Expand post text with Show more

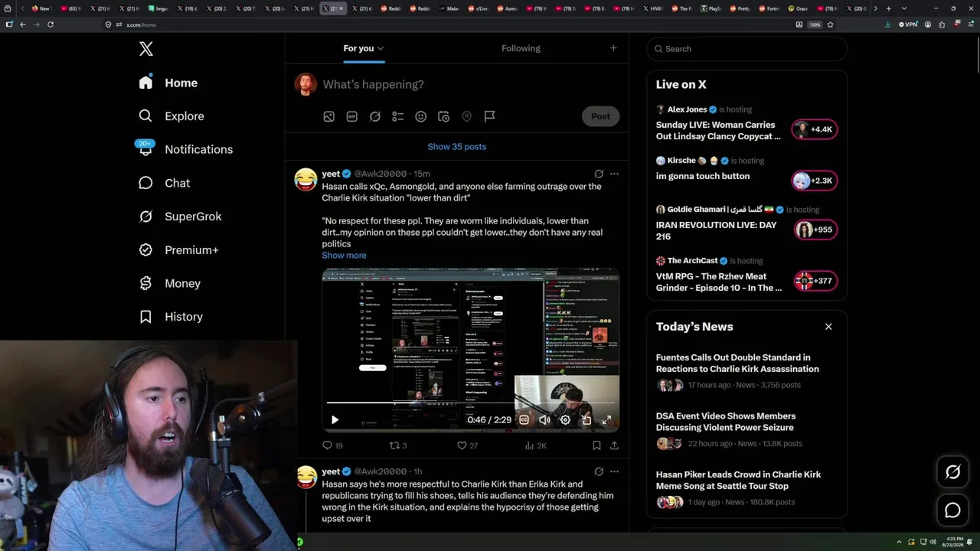pyautogui.click(x=344, y=256)
